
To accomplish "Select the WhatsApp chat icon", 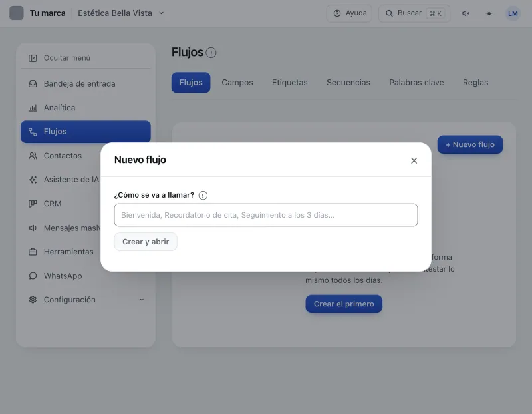I will (33, 276).
